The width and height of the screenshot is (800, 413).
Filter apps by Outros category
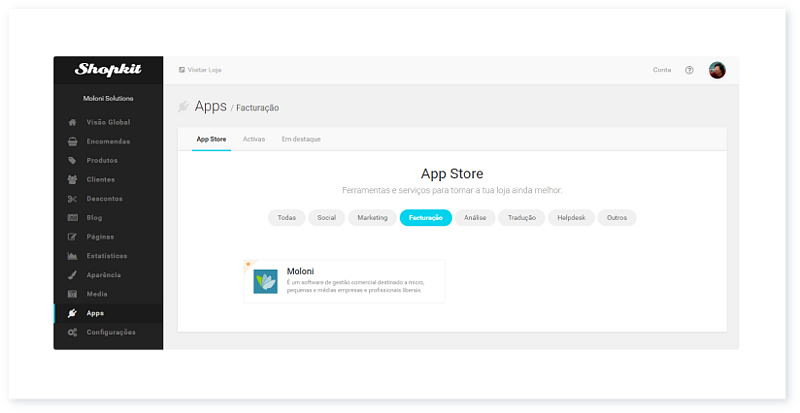coord(617,217)
